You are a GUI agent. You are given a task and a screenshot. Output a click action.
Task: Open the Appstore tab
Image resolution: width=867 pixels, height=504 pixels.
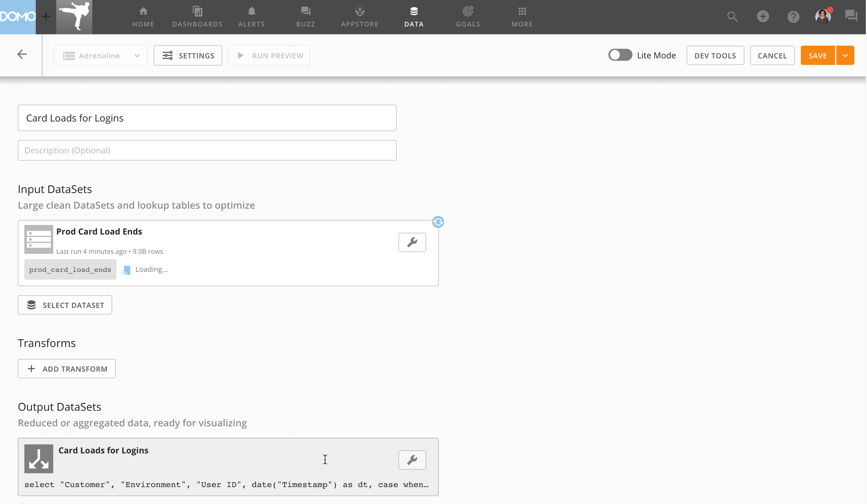tap(360, 16)
